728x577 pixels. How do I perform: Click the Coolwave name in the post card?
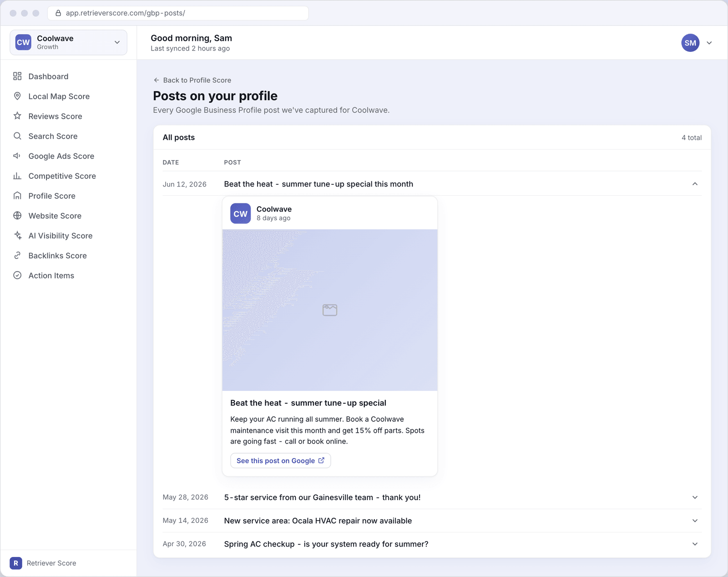pyautogui.click(x=274, y=209)
